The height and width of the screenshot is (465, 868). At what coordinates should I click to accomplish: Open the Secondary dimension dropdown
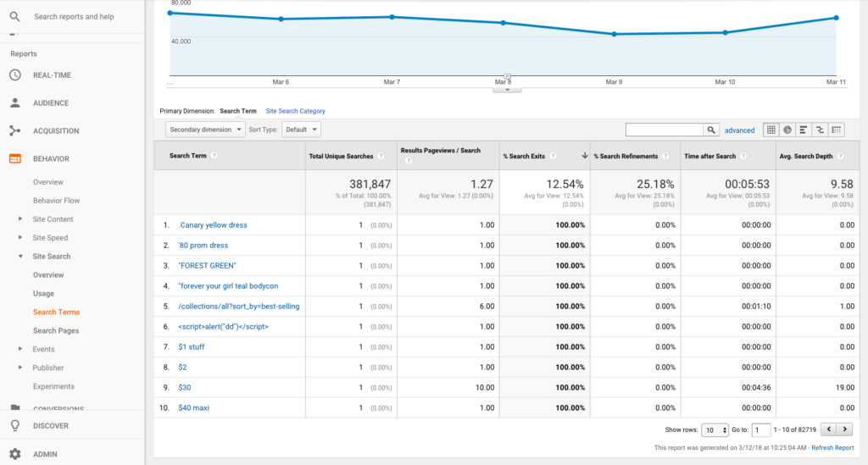[x=205, y=130]
